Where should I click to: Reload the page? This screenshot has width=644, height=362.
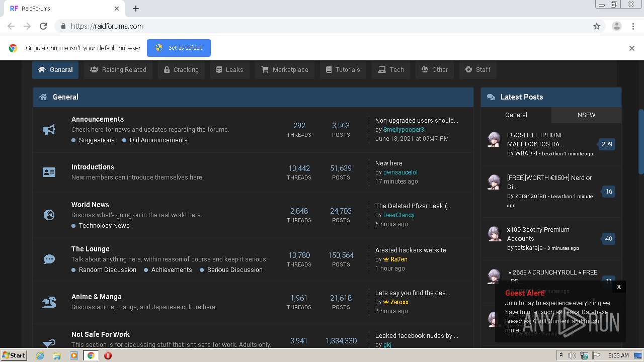point(43,26)
